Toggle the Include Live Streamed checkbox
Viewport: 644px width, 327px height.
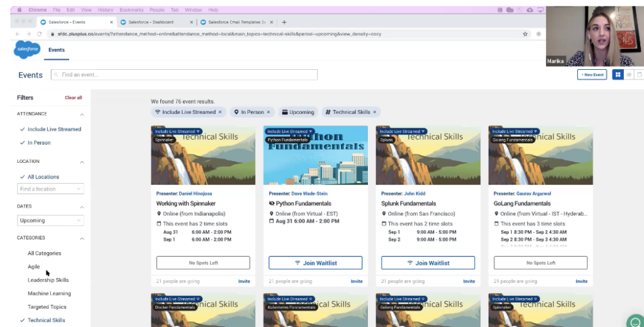click(50, 129)
